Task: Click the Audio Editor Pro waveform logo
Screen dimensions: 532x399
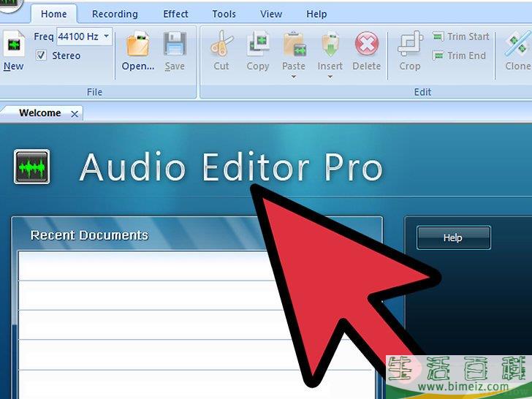Action: [x=32, y=167]
